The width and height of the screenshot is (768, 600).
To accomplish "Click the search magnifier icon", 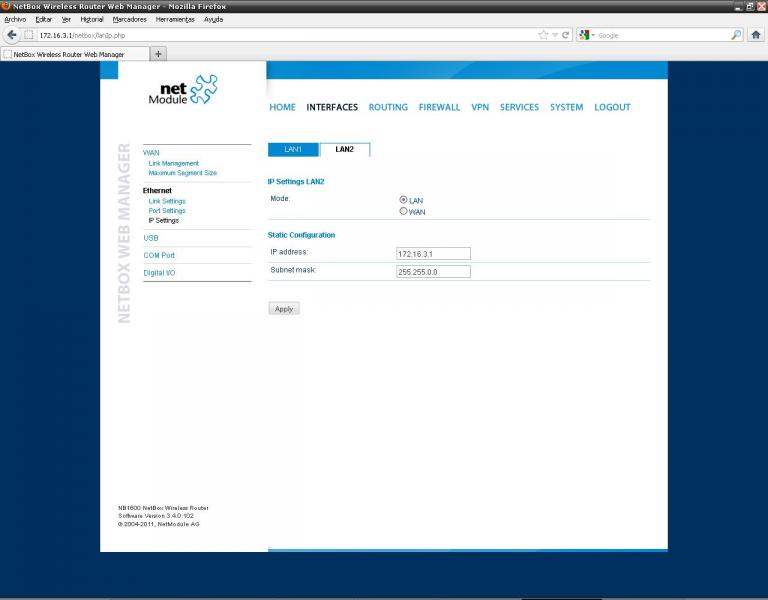I will (x=736, y=35).
